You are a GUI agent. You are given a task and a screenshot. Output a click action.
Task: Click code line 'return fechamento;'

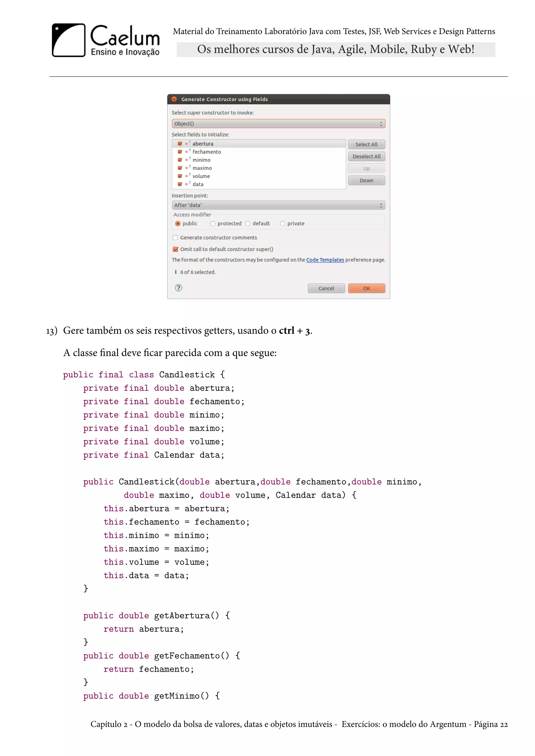pyautogui.click(x=149, y=669)
